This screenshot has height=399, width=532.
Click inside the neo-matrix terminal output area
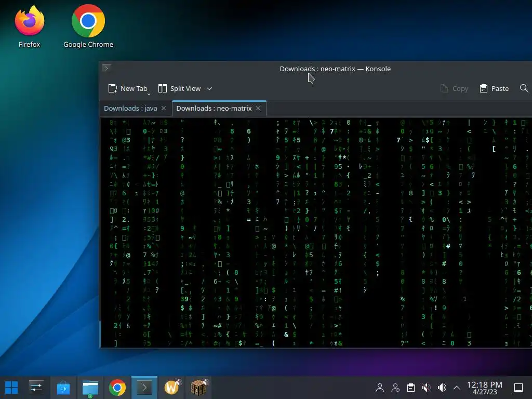coord(316,232)
